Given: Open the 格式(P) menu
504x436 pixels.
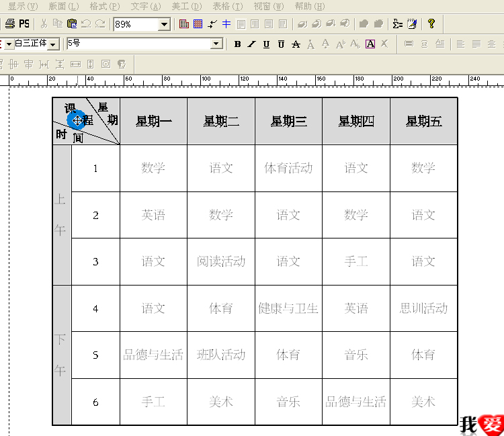Looking at the screenshot, I should pyautogui.click(x=105, y=6).
